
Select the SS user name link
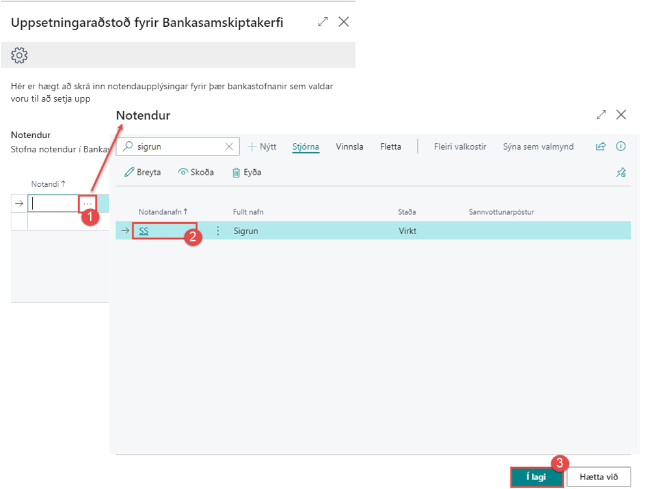[x=144, y=230]
